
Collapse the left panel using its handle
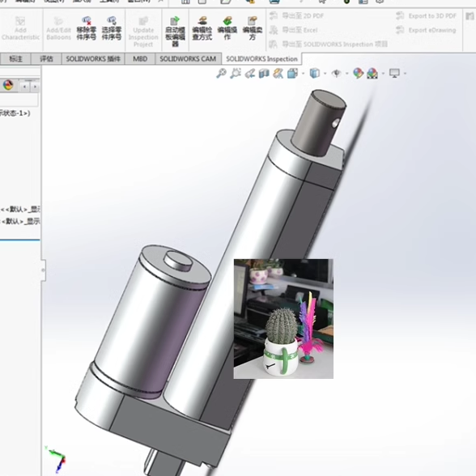[x=44, y=270]
